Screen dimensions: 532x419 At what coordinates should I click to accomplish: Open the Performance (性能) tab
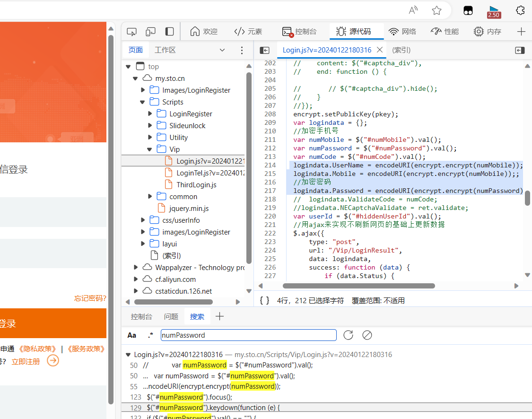coord(445,32)
